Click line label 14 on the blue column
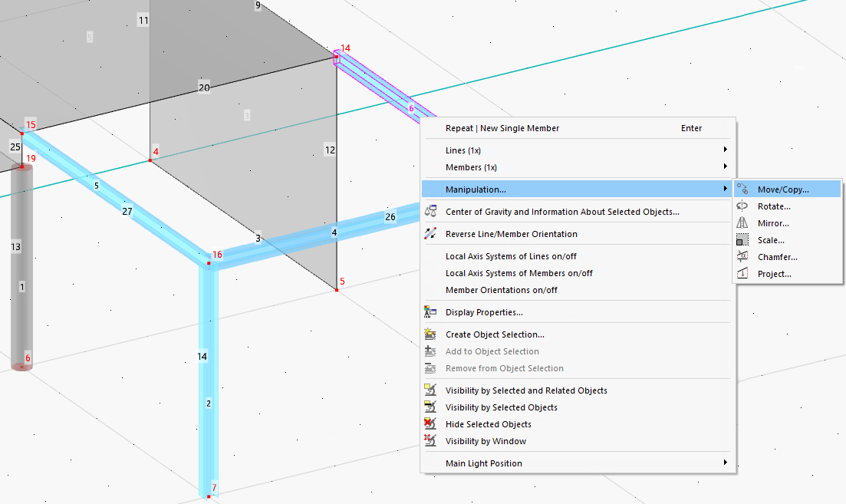 [x=202, y=356]
